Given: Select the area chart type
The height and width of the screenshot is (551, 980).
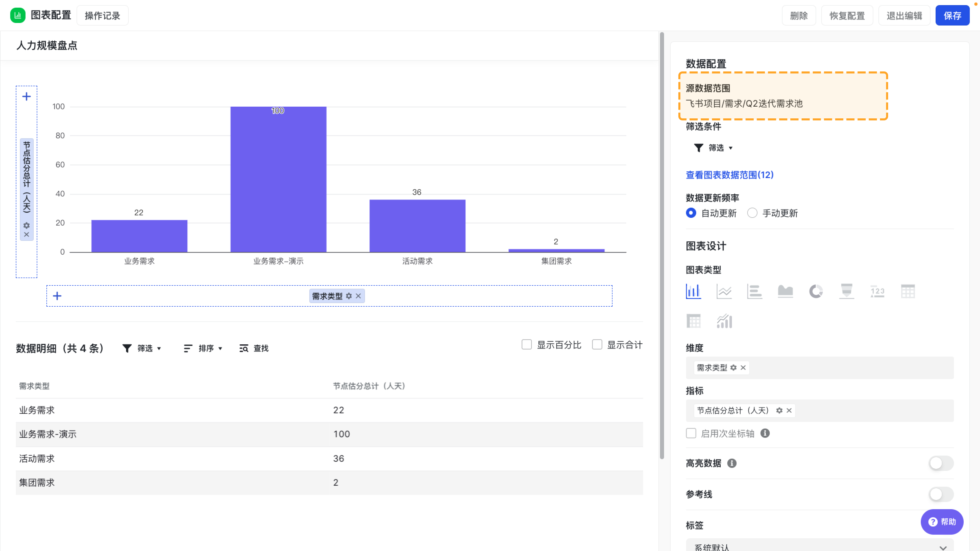Looking at the screenshot, I should (x=785, y=292).
